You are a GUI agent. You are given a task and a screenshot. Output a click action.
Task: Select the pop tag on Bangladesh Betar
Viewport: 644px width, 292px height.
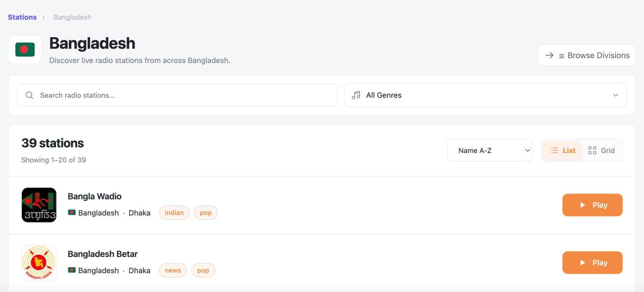(203, 270)
